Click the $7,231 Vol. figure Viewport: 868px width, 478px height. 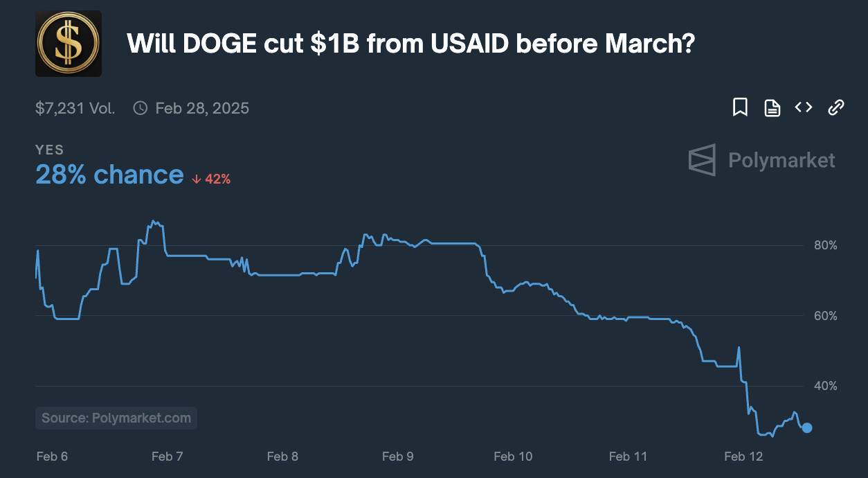[75, 107]
